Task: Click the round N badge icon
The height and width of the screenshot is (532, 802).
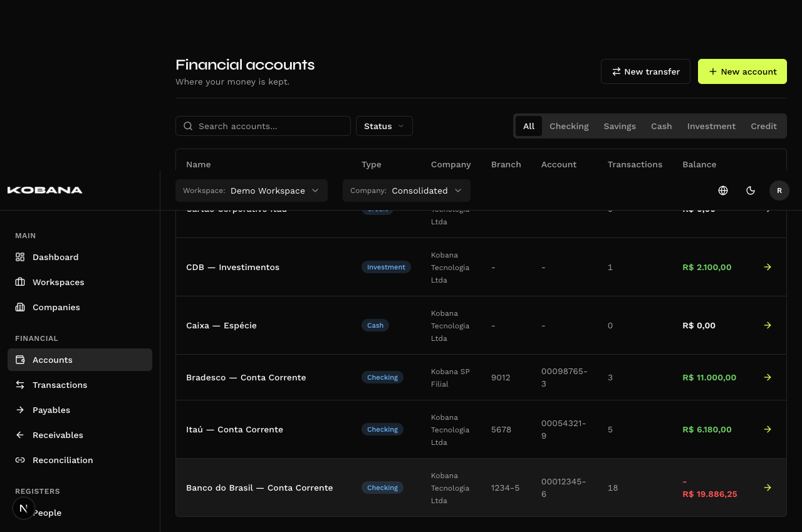Action: pos(24,508)
